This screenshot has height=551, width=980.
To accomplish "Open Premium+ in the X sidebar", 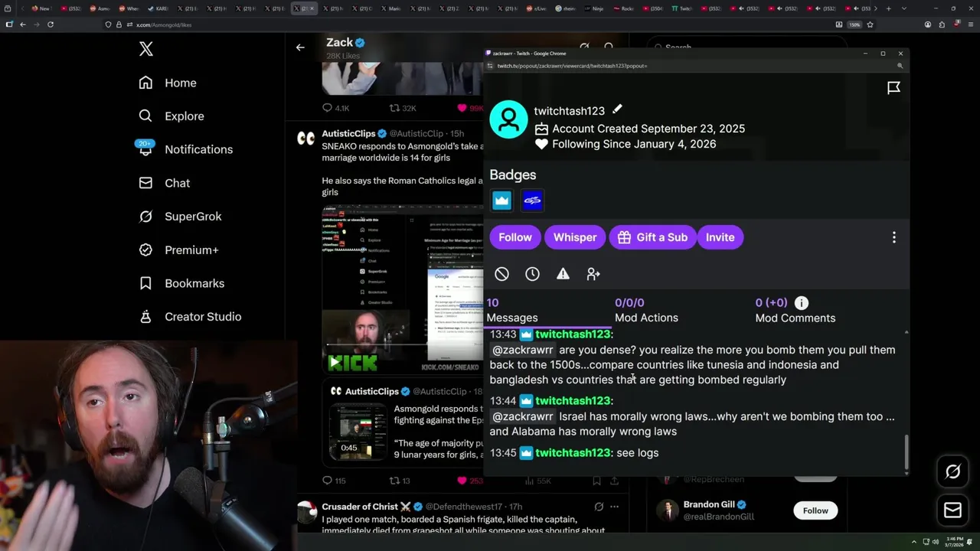I will click(178, 249).
